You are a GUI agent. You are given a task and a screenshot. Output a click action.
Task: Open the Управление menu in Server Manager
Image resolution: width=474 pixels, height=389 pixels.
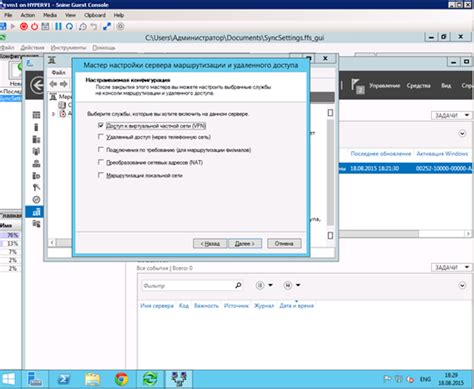(x=384, y=86)
